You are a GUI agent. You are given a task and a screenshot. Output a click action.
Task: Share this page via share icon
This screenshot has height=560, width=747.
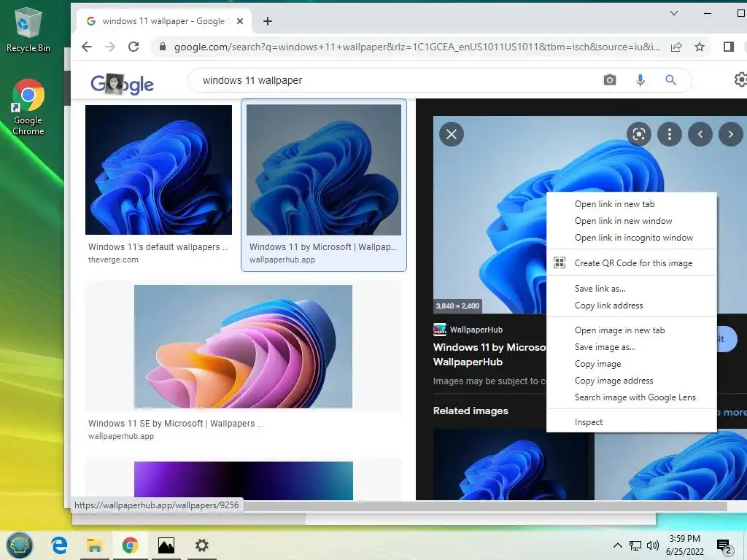pyautogui.click(x=676, y=47)
